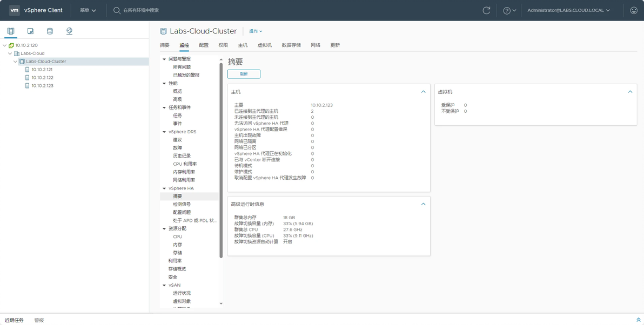Image resolution: width=644 pixels, height=325 pixels.
Task: Open the Administrator@LABS.CLOUD.LOCAL user menu
Action: tap(568, 10)
